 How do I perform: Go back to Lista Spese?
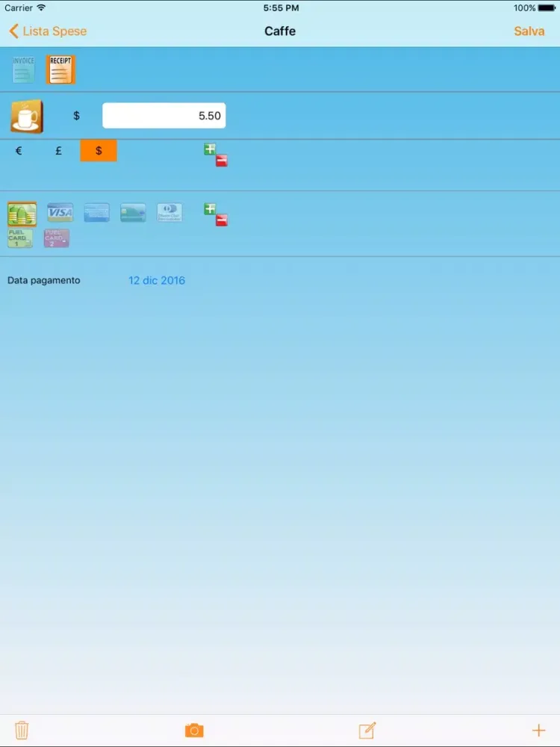48,31
